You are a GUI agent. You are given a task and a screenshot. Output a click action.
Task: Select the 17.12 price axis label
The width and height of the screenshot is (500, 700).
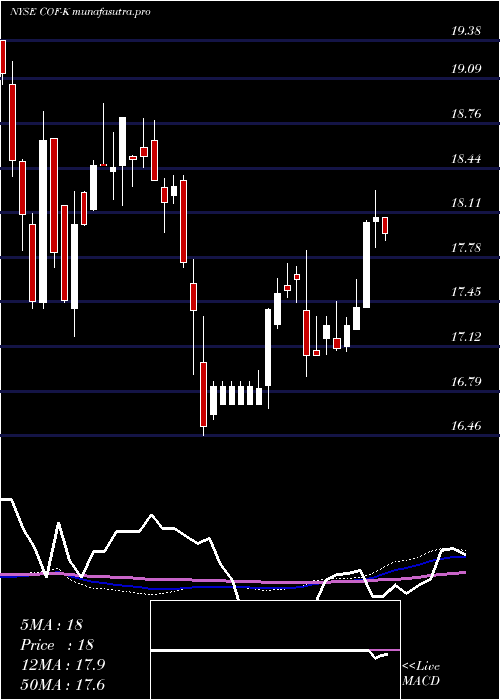tap(466, 336)
